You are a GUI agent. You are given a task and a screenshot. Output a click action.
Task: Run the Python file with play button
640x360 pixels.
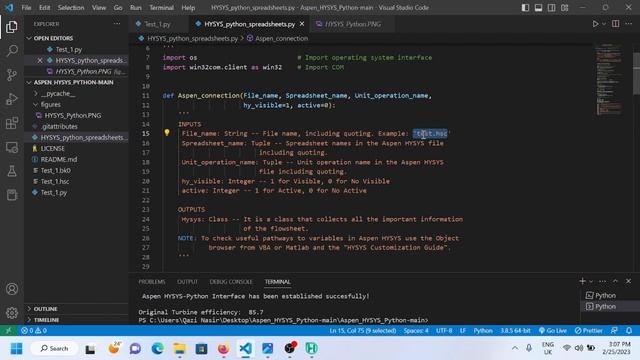coord(595,24)
